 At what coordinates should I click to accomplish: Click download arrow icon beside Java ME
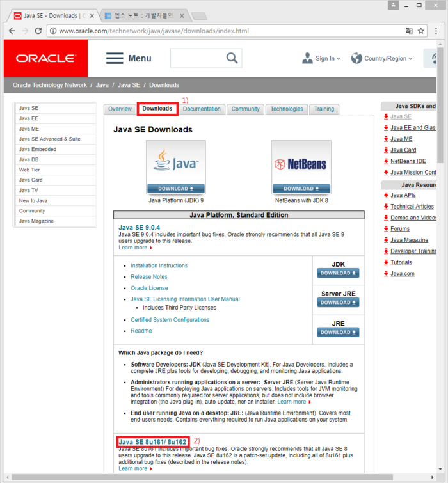click(386, 139)
